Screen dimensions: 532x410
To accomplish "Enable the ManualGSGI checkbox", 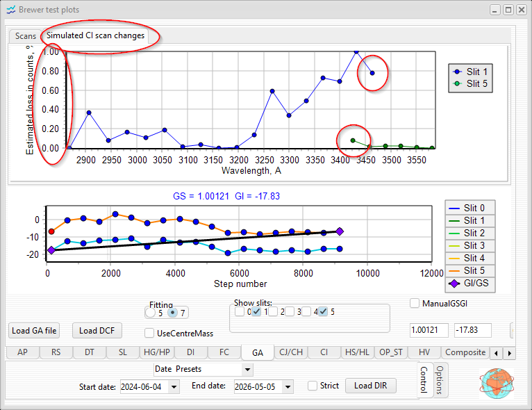I will [x=415, y=303].
